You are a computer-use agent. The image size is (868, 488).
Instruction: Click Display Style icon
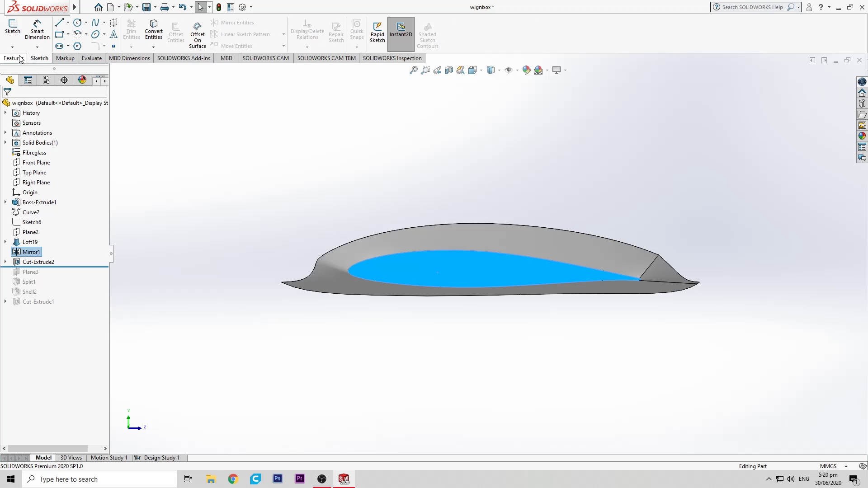click(491, 70)
